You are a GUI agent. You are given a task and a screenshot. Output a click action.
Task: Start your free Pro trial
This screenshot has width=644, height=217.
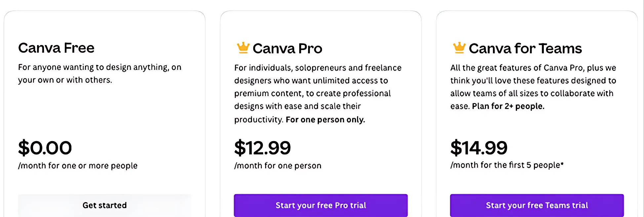click(x=321, y=205)
